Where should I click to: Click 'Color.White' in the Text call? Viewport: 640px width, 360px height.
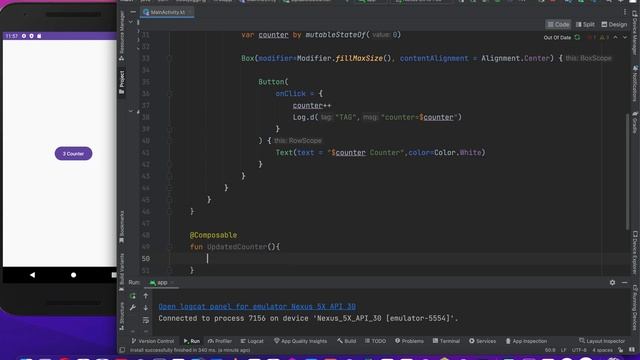click(458, 153)
